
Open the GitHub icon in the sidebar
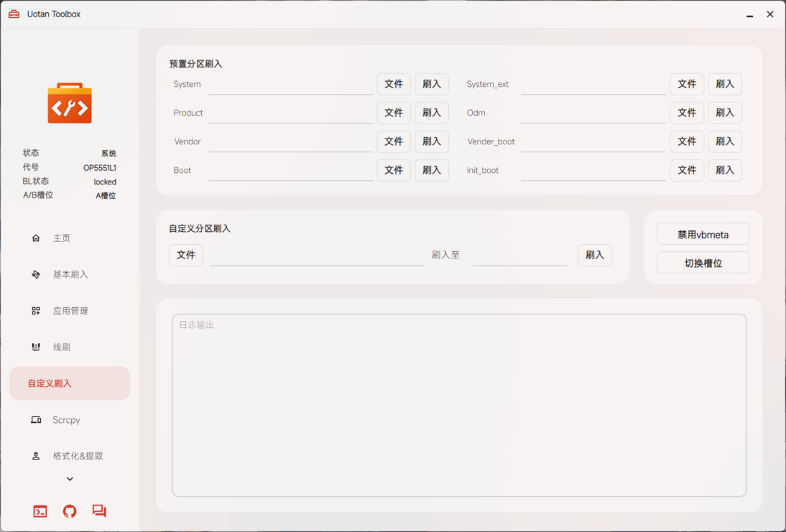(x=69, y=511)
